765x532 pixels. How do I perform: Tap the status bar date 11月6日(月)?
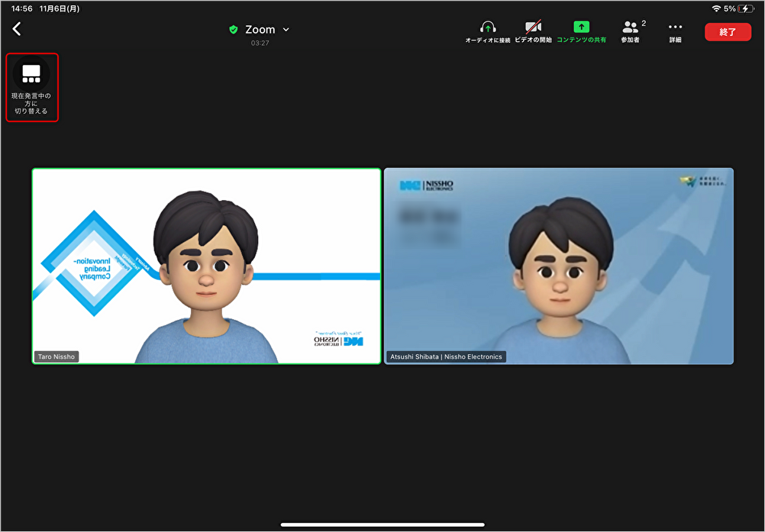click(x=60, y=8)
